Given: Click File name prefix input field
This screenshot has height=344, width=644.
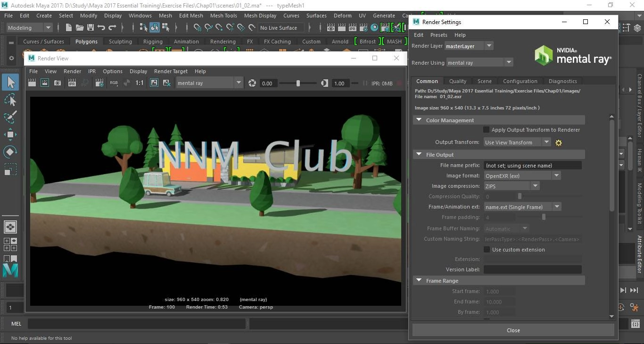Looking at the screenshot, I should (533, 166).
